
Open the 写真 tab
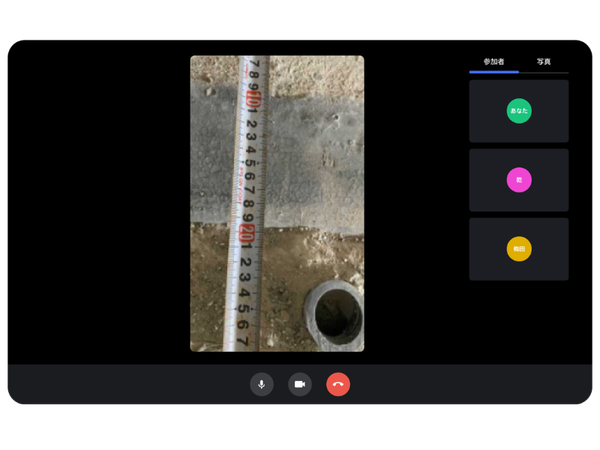tap(543, 62)
